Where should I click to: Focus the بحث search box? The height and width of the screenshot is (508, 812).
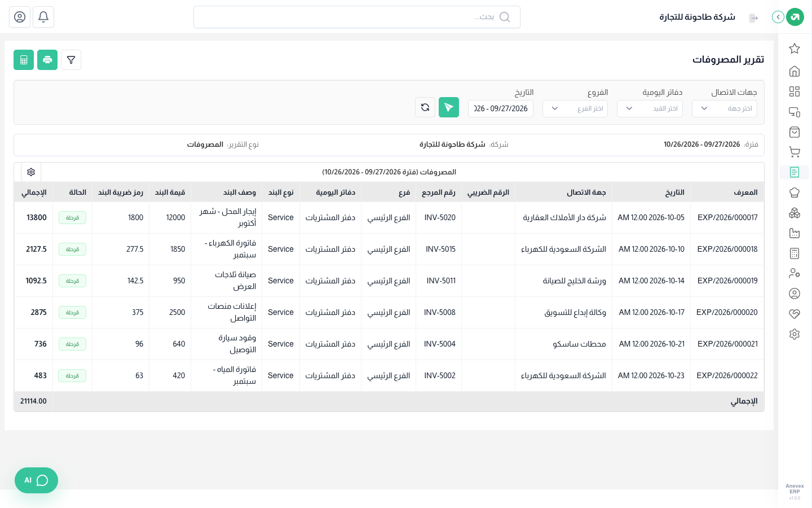[x=357, y=17]
